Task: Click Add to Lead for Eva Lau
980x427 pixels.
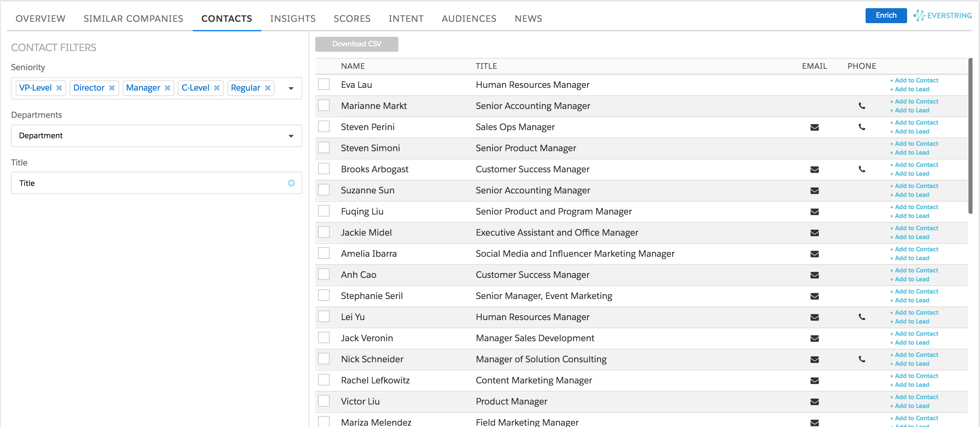Action: click(x=909, y=89)
